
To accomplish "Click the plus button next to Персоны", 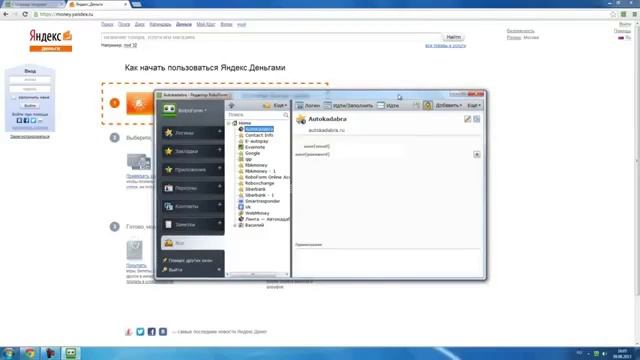I will point(220,187).
